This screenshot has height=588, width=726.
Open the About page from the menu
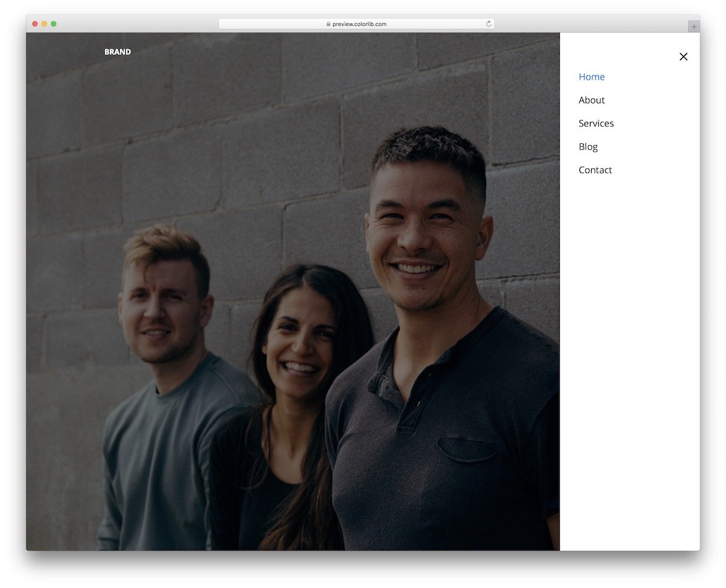click(591, 100)
